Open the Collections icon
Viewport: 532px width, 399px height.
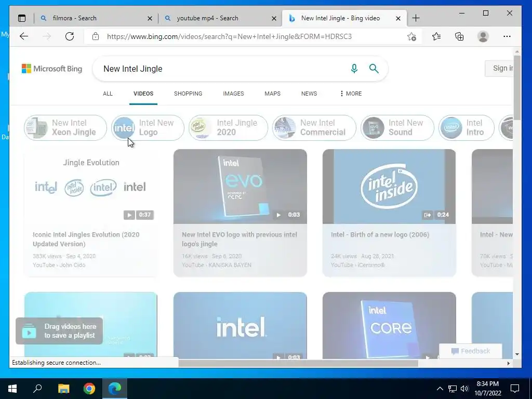pyautogui.click(x=459, y=36)
